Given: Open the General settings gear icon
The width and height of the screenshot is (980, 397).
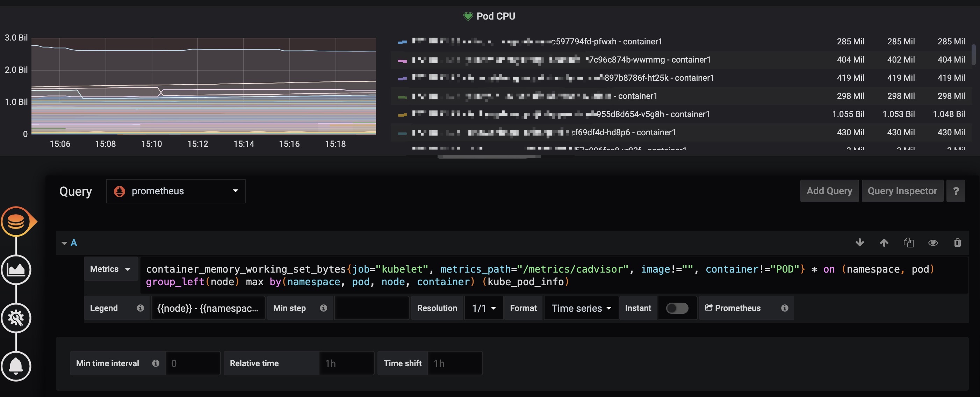Looking at the screenshot, I should click(16, 318).
